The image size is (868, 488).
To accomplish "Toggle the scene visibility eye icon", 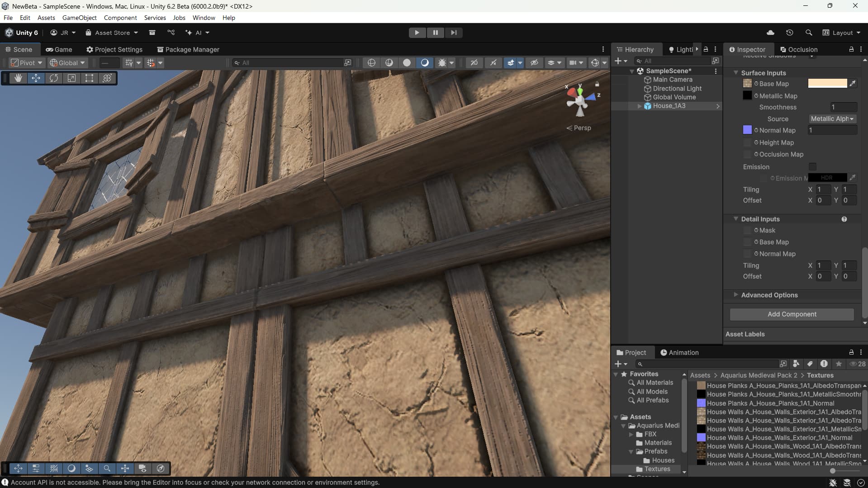I will (535, 62).
